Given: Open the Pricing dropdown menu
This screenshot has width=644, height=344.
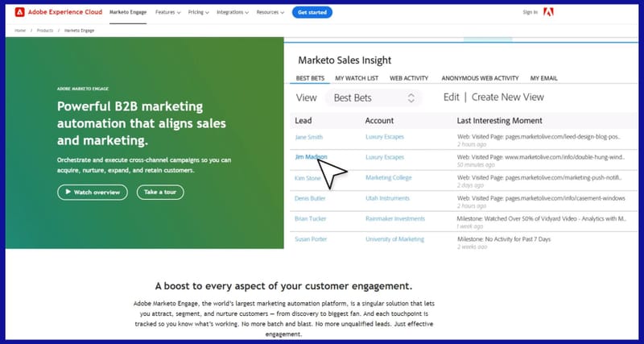Looking at the screenshot, I should click(x=198, y=13).
